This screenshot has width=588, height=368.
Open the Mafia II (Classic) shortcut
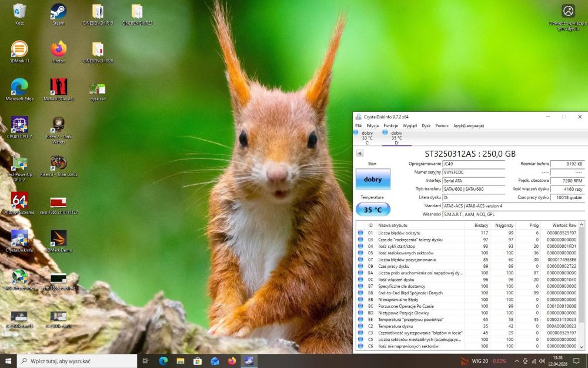click(x=58, y=89)
